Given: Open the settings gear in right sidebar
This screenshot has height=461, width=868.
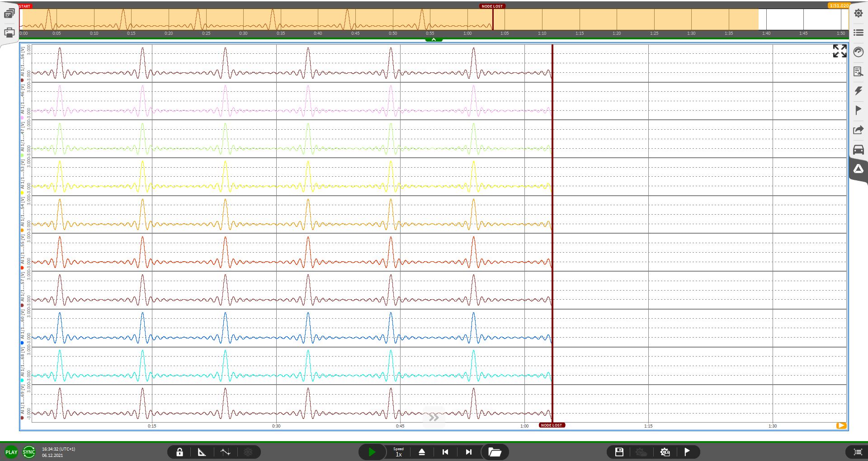Looking at the screenshot, I should 858,14.
